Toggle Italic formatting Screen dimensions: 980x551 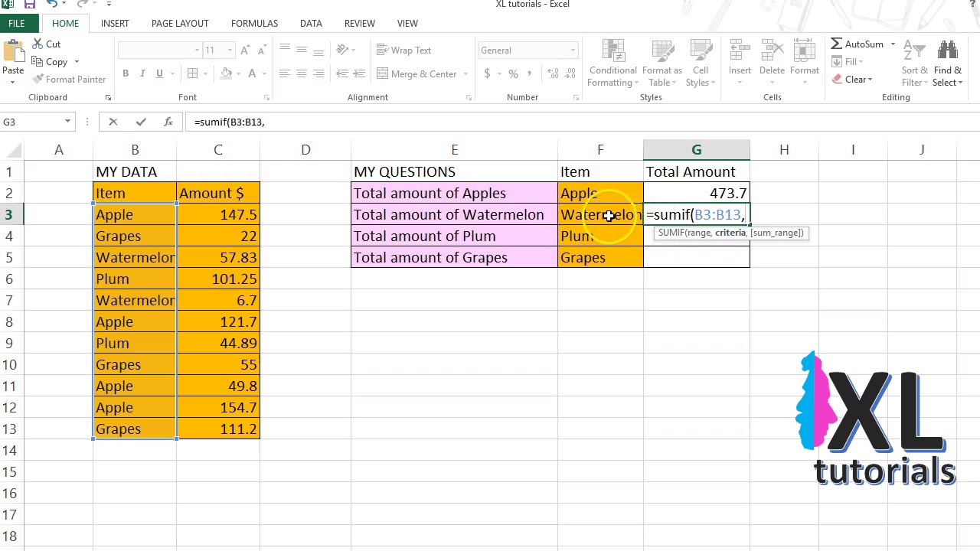(x=142, y=73)
